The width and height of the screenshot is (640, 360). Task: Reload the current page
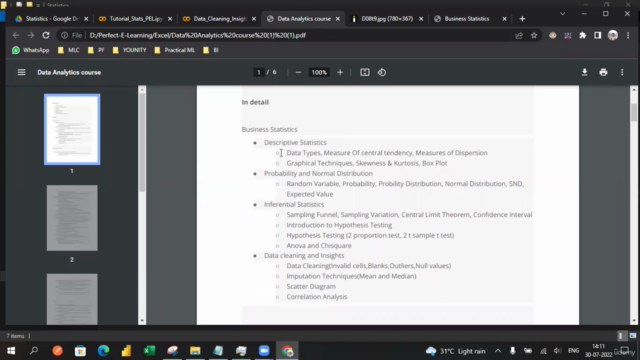pos(46,35)
